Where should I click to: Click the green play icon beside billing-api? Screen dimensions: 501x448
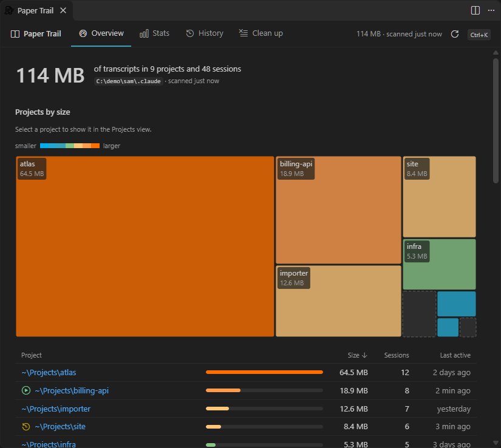(26, 390)
